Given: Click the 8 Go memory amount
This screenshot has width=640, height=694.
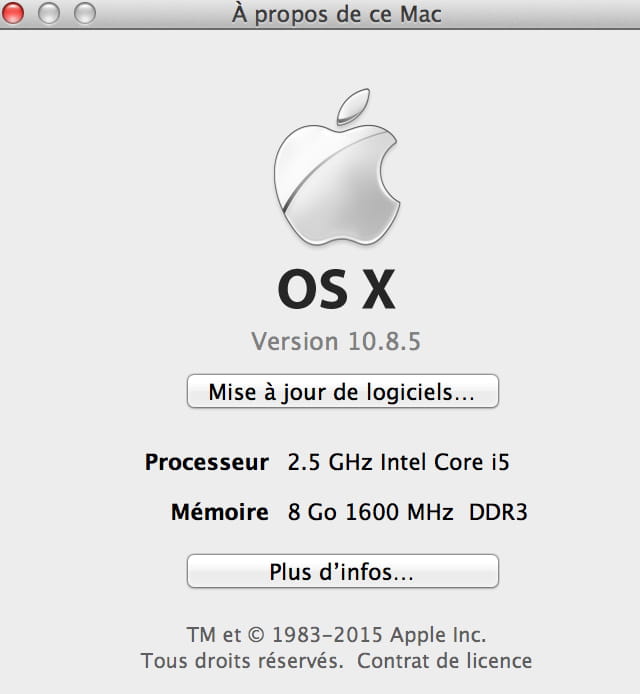Looking at the screenshot, I should click(x=312, y=513).
